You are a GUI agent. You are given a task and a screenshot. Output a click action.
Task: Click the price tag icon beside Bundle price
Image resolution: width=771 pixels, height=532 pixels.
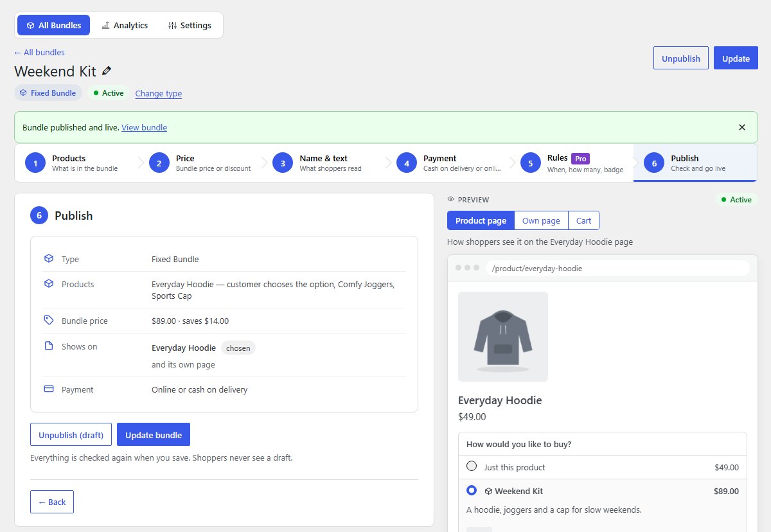pyautogui.click(x=49, y=320)
